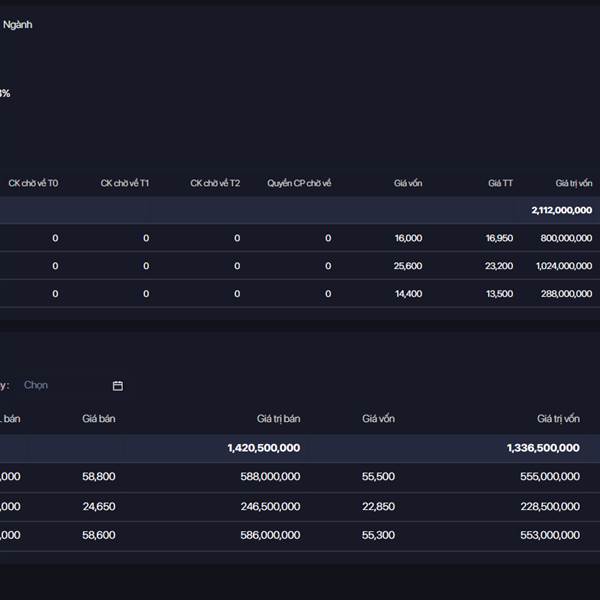Select sell price 58,800 cell
Viewport: 600px width, 600px height.
99,476
